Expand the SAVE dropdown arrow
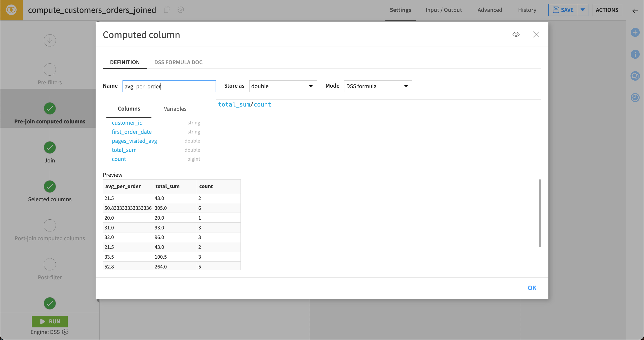The height and width of the screenshot is (340, 644). click(583, 10)
